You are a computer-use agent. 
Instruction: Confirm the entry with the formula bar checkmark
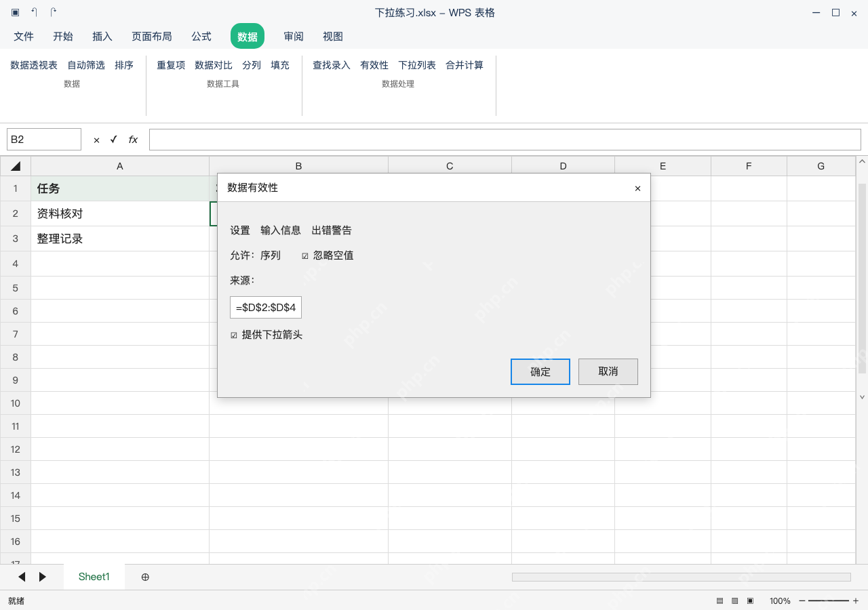(x=114, y=140)
